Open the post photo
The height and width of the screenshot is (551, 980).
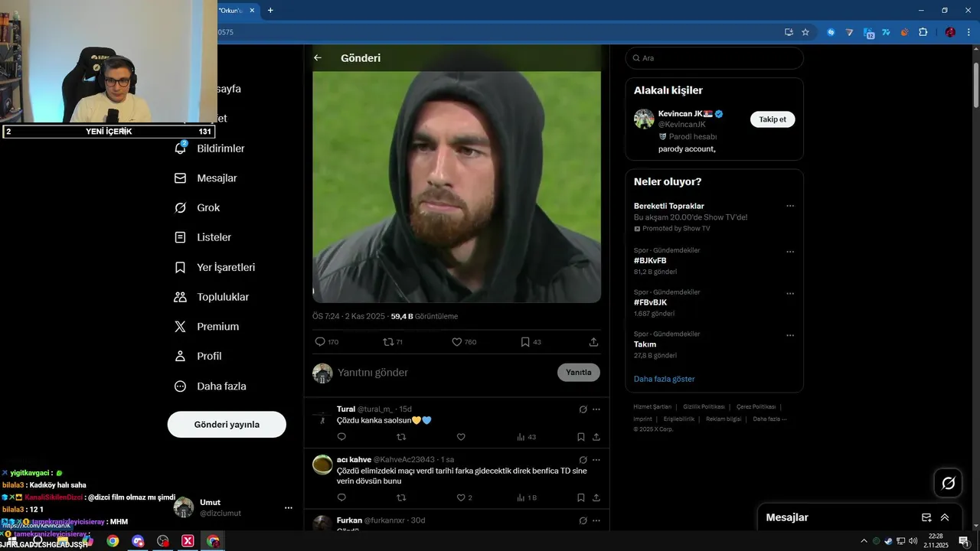pos(456,187)
